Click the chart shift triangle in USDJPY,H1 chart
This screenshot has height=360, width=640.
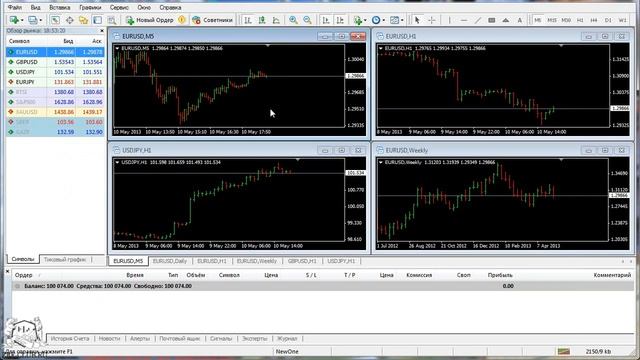(298, 160)
